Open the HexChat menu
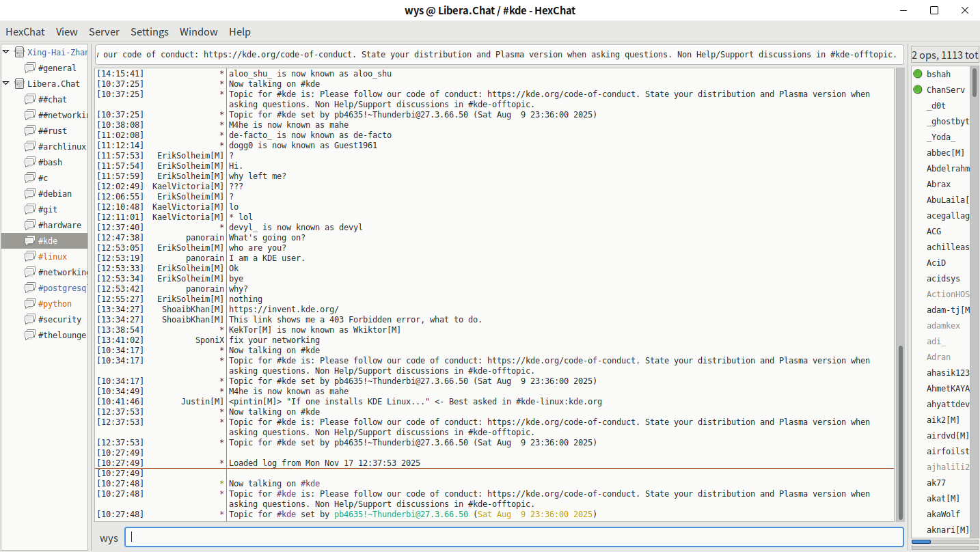This screenshot has width=980, height=552. pyautogui.click(x=25, y=32)
